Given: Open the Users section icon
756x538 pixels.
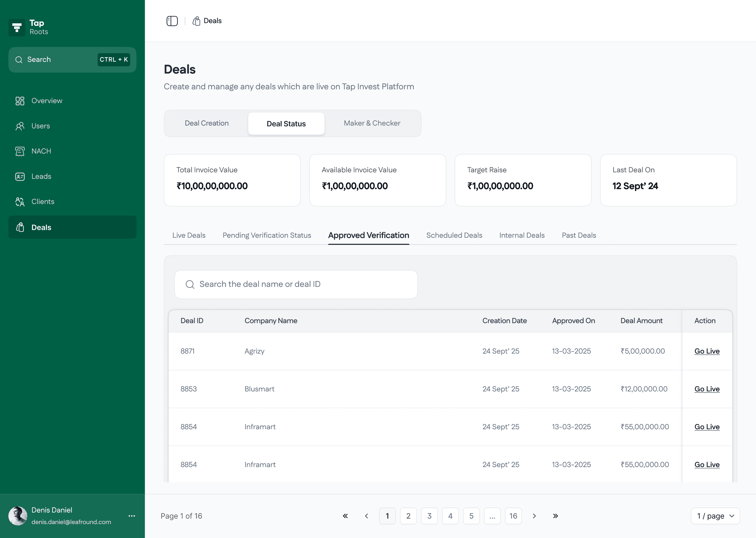Looking at the screenshot, I should coord(20,126).
